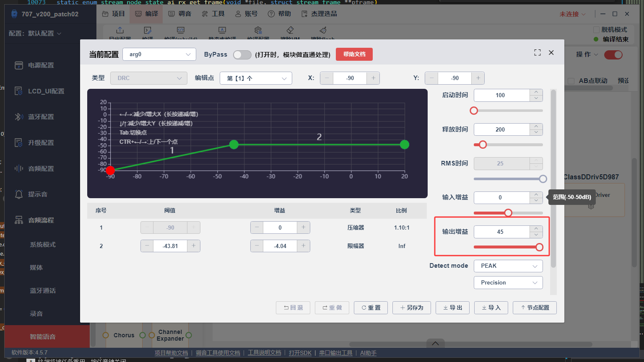
Task: Increase X value with plus button
Action: 373,78
